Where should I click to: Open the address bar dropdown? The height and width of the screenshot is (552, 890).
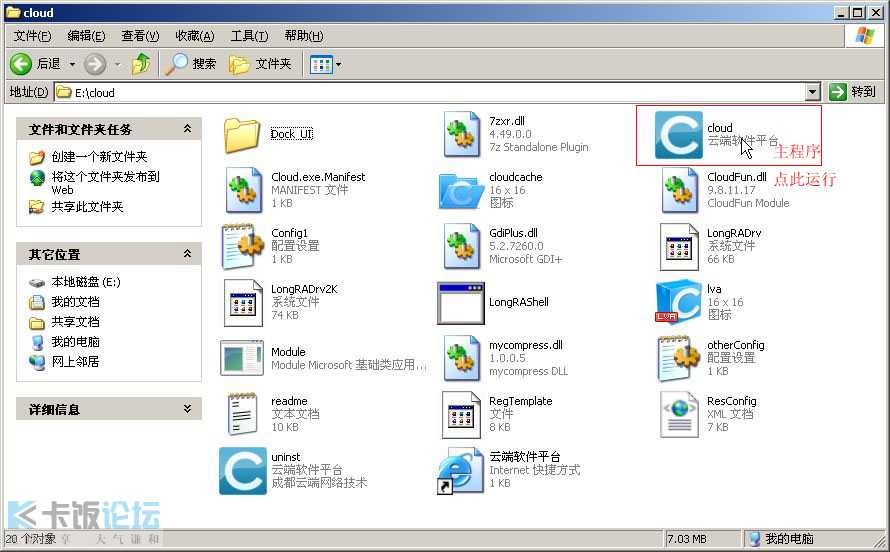(813, 92)
